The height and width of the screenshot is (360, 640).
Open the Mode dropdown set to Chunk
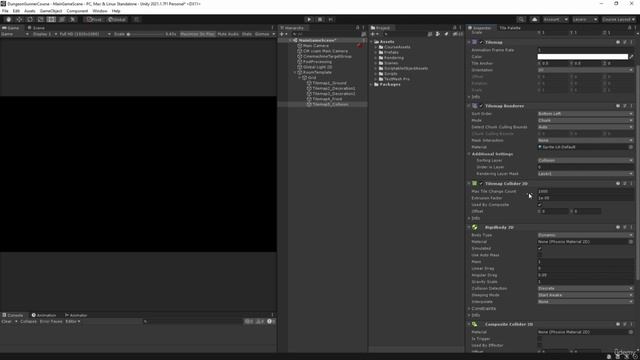point(585,120)
